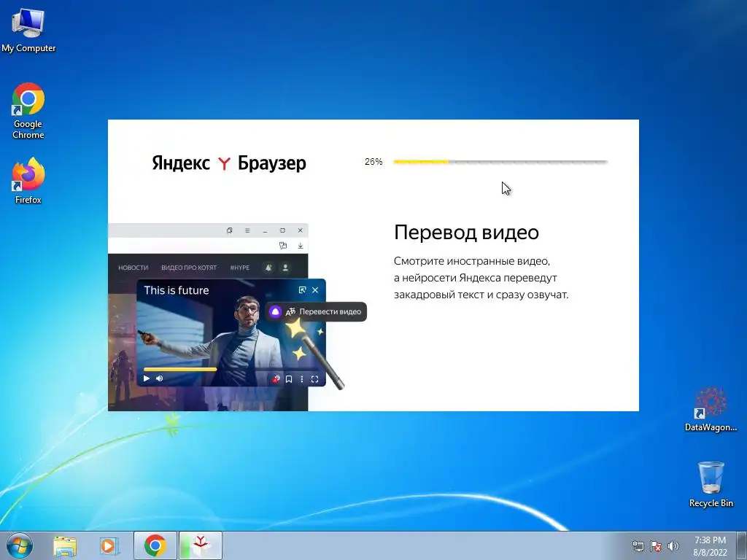Click the illustrated video bookmark icon
Screen dimensions: 747x560
pyautogui.click(x=289, y=379)
